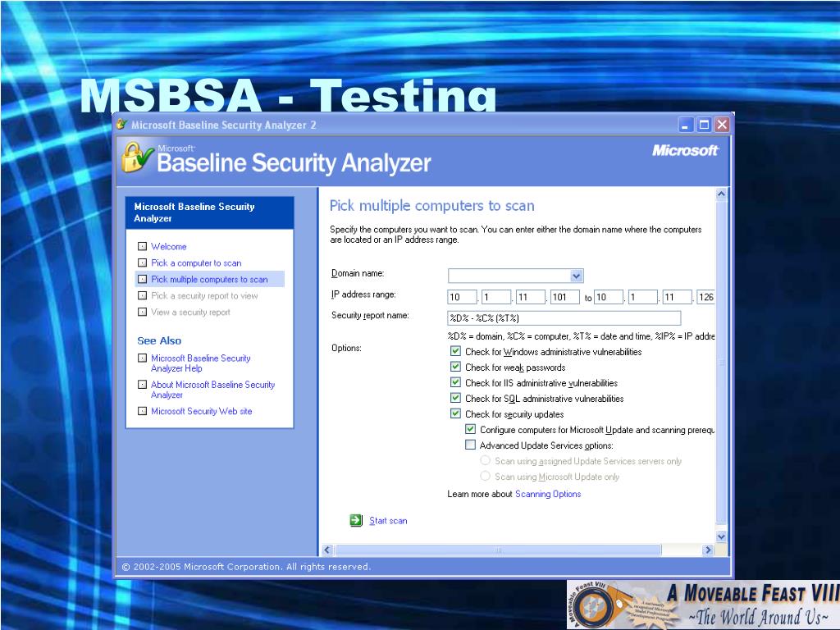Image resolution: width=840 pixels, height=630 pixels.
Task: Open Microsoft Baseline Security Analyzer Help
Action: click(201, 363)
